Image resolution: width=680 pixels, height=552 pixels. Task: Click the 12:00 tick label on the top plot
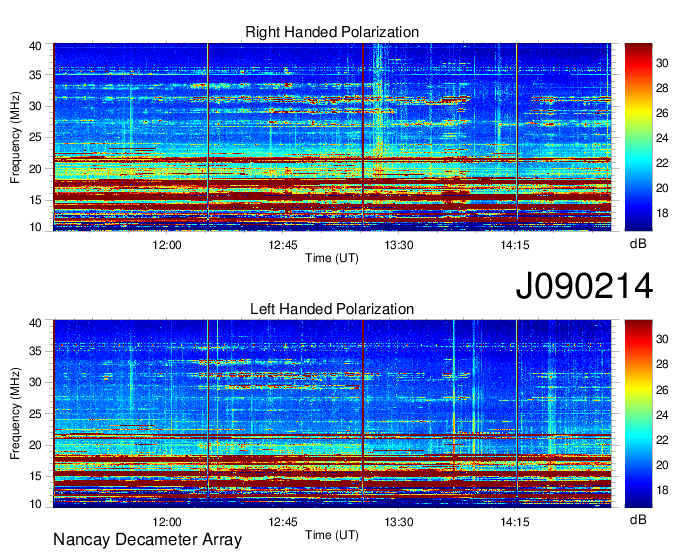pos(167,245)
